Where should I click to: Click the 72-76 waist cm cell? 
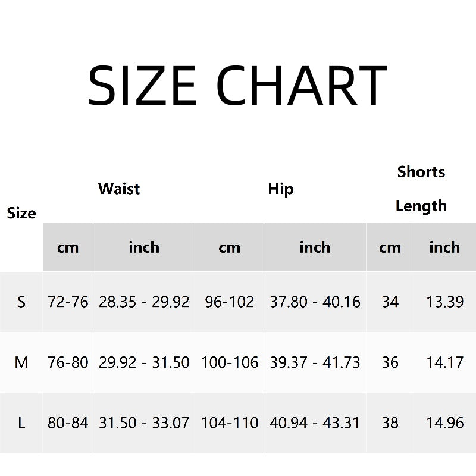(x=68, y=302)
